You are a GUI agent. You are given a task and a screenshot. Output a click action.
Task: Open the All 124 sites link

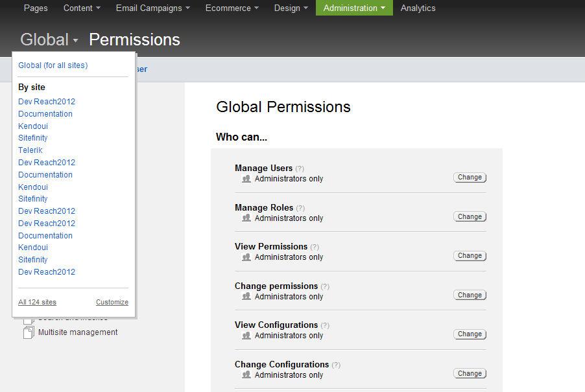pyautogui.click(x=38, y=302)
